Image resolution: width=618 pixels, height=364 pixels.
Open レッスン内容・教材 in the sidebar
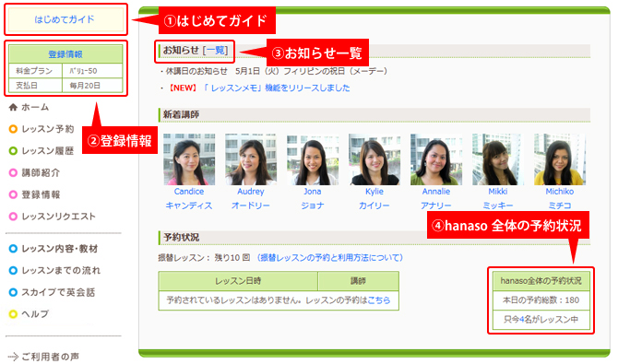(60, 249)
